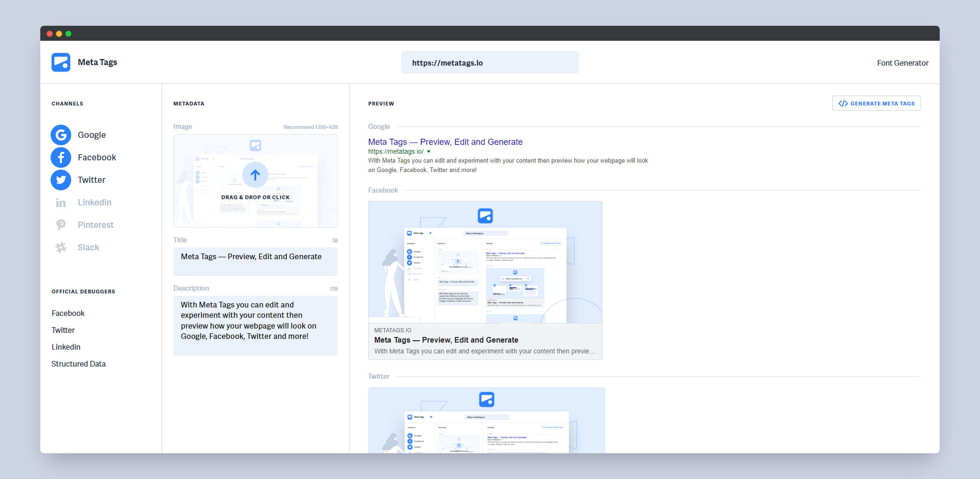
Task: Select the Linkedin channel icon
Action: point(61,202)
